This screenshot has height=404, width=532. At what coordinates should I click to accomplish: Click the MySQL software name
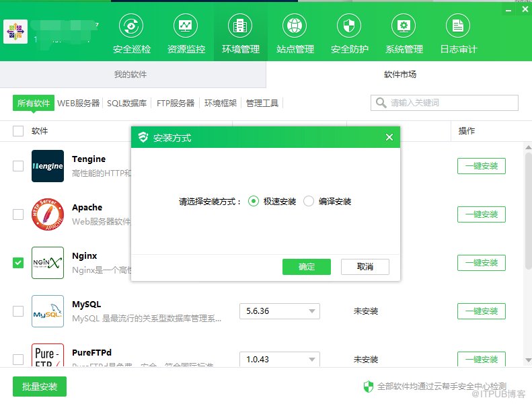coord(87,305)
